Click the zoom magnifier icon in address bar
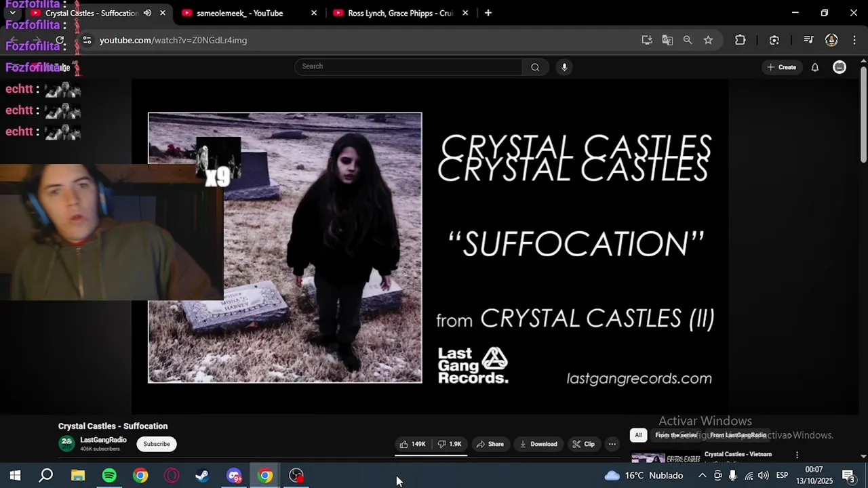This screenshot has width=868, height=488. (x=688, y=40)
